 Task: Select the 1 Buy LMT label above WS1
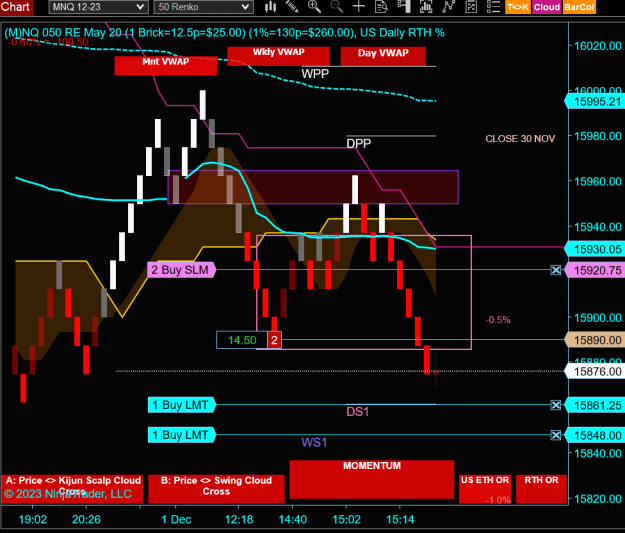[181, 435]
